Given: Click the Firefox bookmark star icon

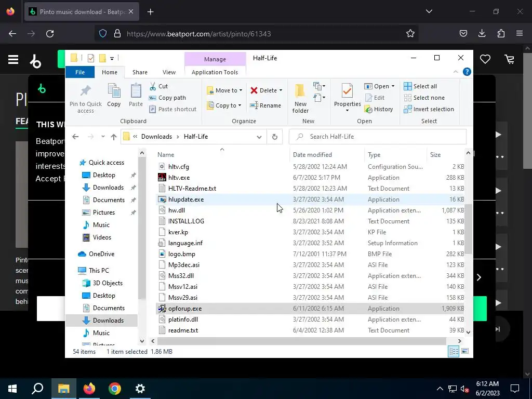Looking at the screenshot, I should tap(410, 34).
